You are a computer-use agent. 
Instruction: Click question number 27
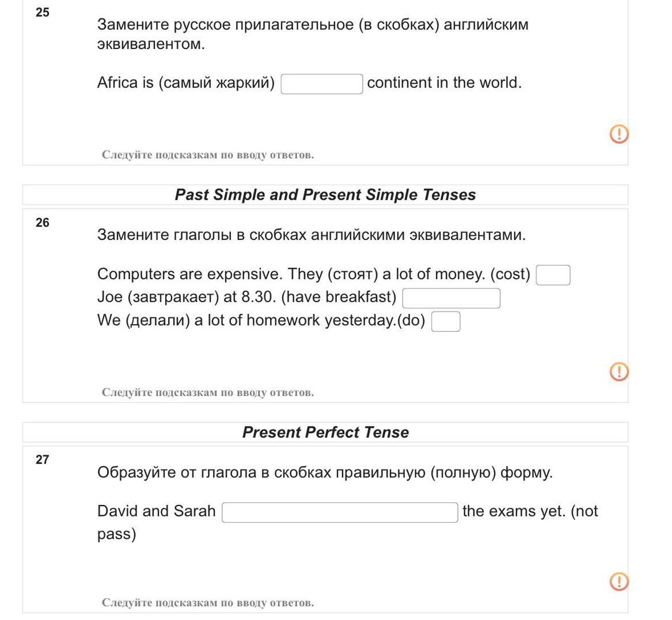coord(43,460)
